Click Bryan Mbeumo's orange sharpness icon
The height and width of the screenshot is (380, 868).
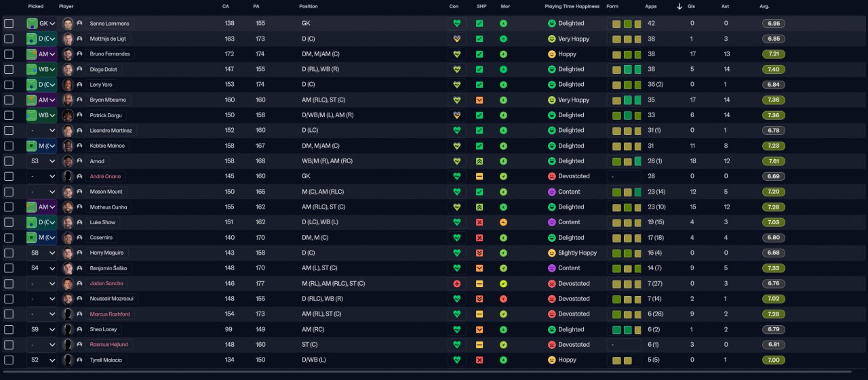pyautogui.click(x=479, y=100)
